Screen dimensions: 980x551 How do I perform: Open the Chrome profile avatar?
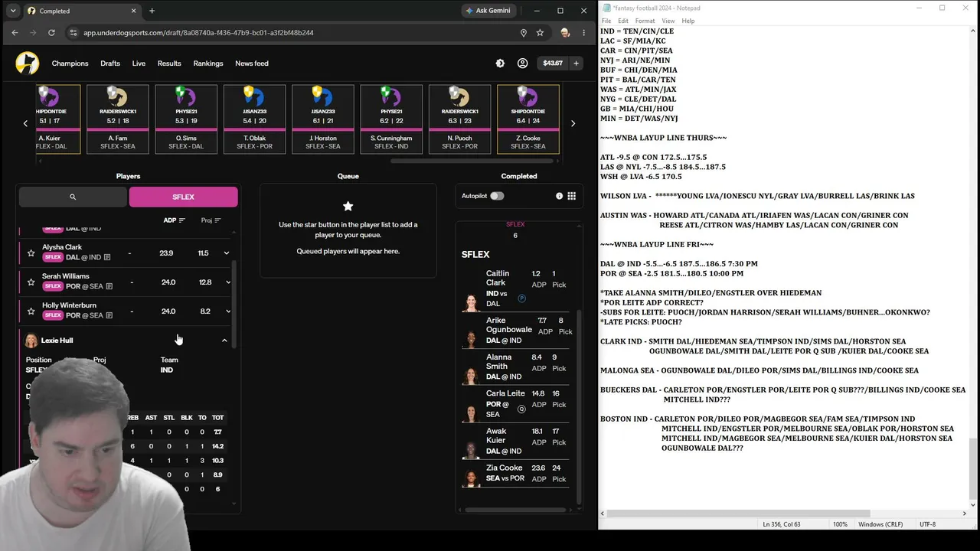[x=565, y=33]
